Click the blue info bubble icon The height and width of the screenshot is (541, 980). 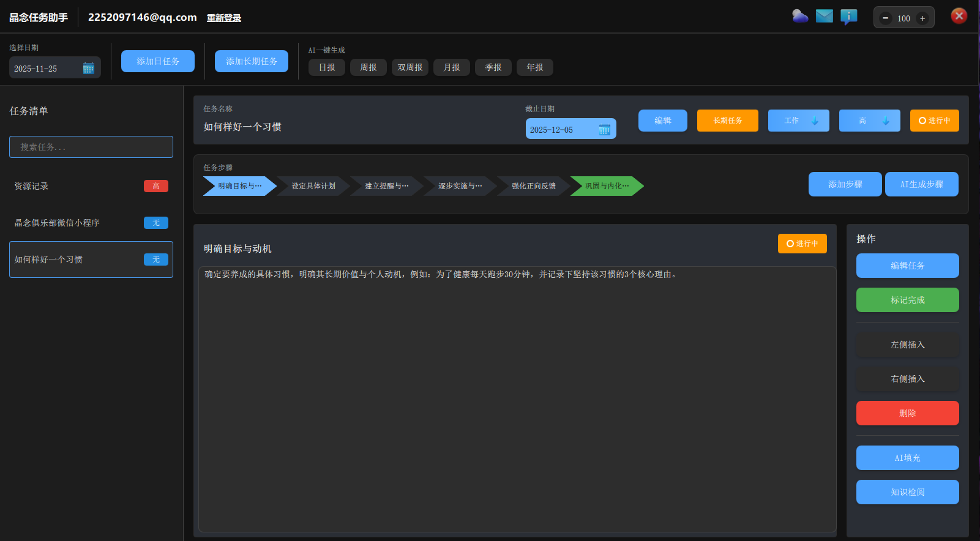tap(848, 17)
